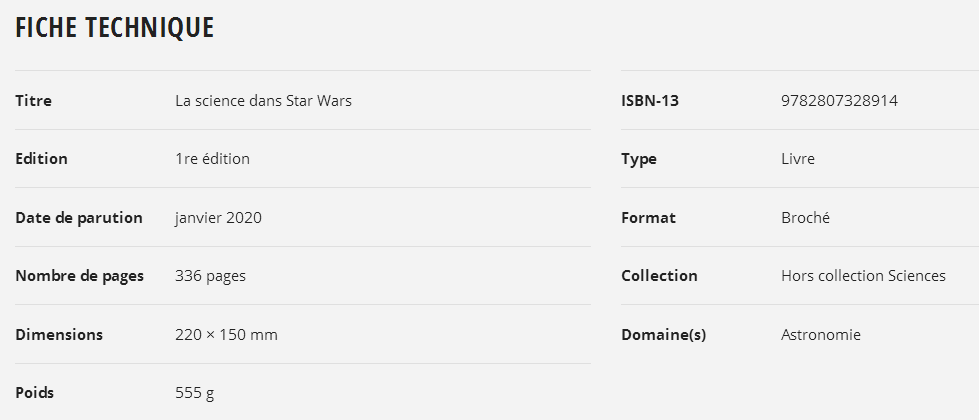Click the Type value Livre
The image size is (979, 420).
pyautogui.click(x=798, y=159)
